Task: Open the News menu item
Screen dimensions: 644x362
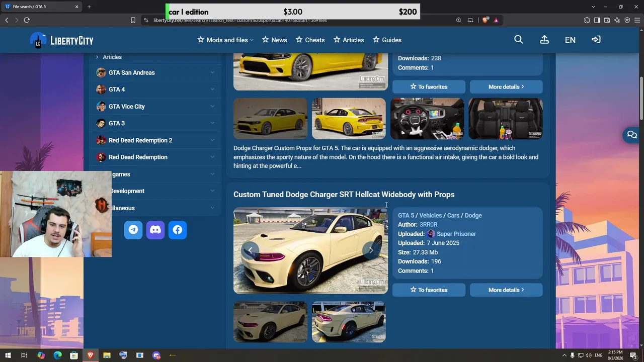Action: (274, 40)
